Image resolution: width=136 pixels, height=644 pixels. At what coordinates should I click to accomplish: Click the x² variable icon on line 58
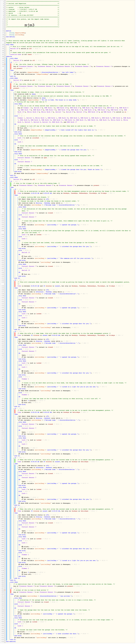click(18, 130)
